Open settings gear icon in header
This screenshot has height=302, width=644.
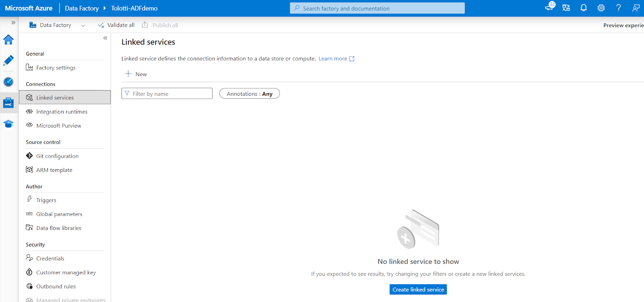pyautogui.click(x=601, y=8)
